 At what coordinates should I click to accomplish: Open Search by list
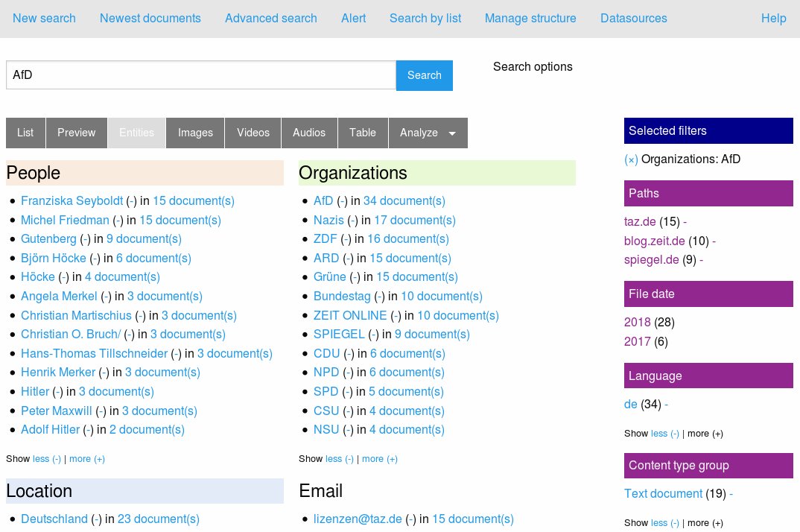(425, 18)
